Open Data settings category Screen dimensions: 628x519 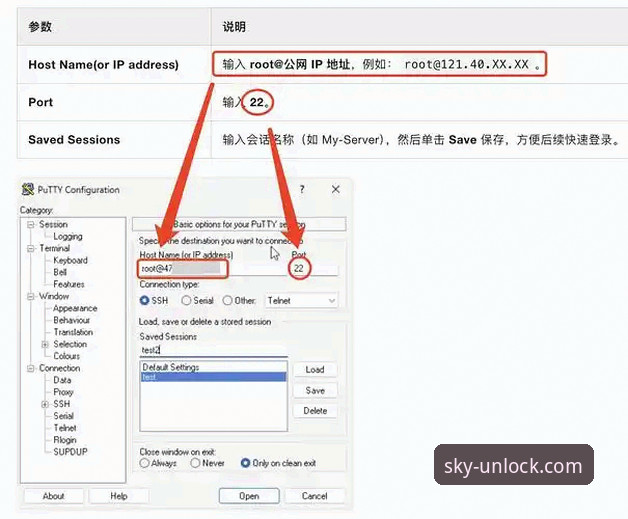pos(62,380)
